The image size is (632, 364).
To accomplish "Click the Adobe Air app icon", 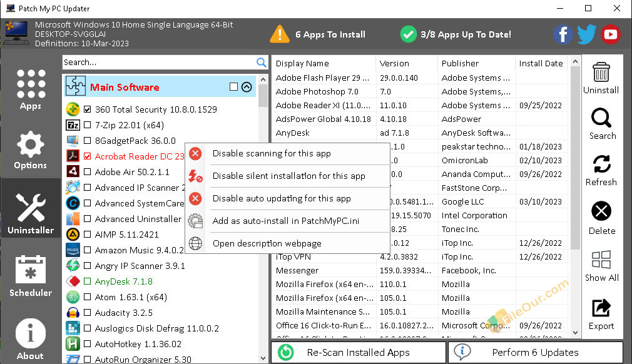I will pos(73,172).
